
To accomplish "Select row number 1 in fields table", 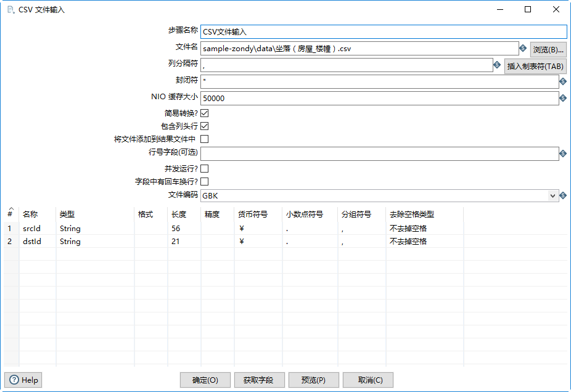I will [x=9, y=228].
